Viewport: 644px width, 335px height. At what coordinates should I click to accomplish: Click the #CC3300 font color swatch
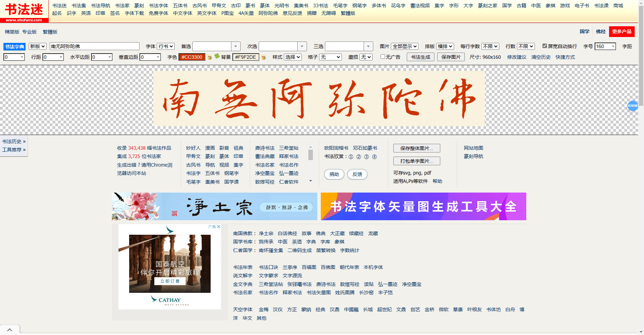(192, 57)
